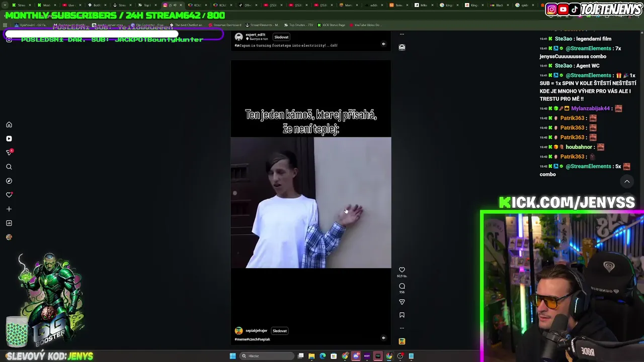Open the Top Emotes - 7TV bookmark
The height and width of the screenshot is (362, 644).
click(x=298, y=25)
